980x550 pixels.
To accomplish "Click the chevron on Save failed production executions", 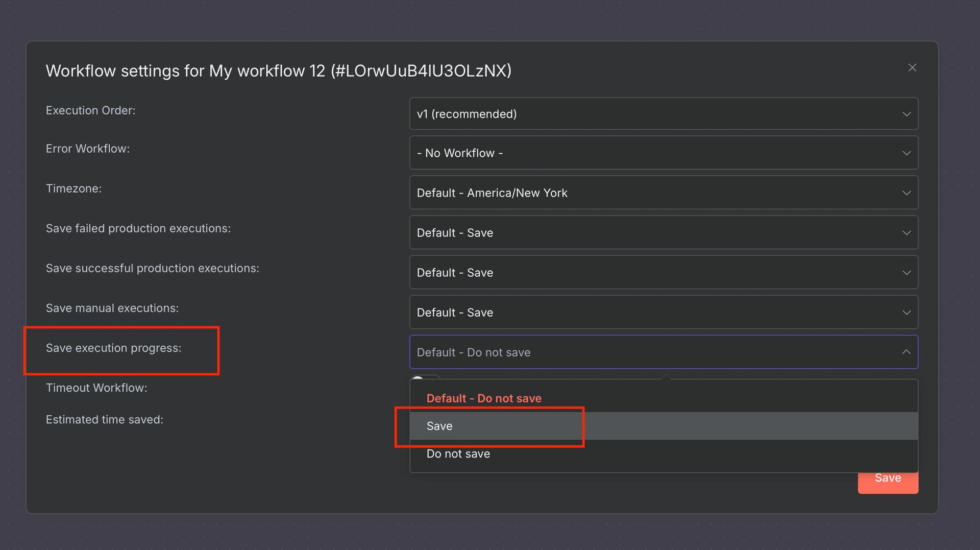I will click(906, 232).
